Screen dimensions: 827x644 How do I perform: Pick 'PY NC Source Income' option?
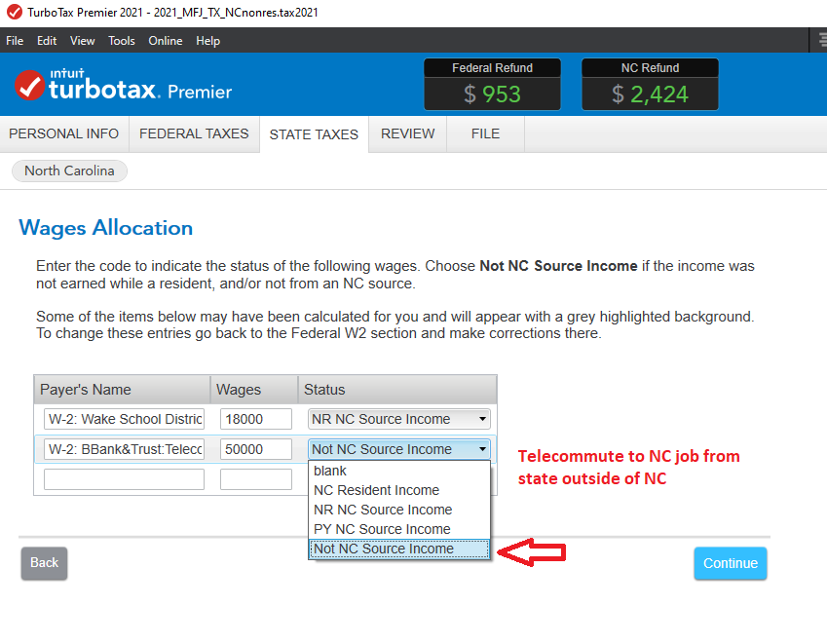[382, 529]
